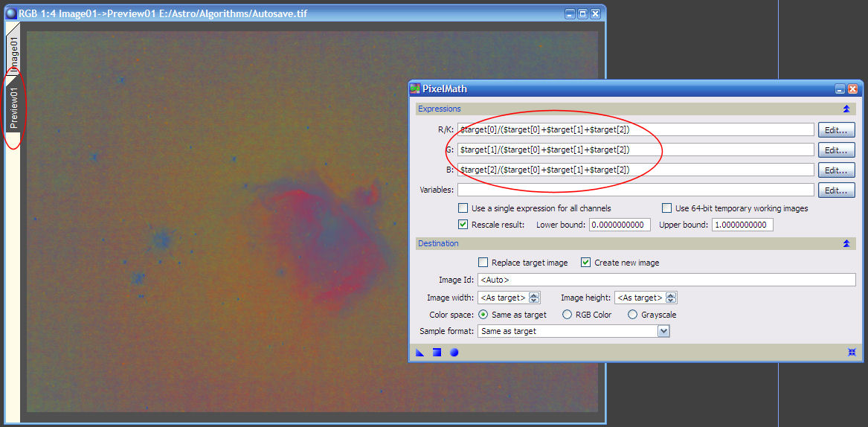This screenshot has height=427, width=868.
Task: Click the Upper bound value field
Action: coord(742,225)
